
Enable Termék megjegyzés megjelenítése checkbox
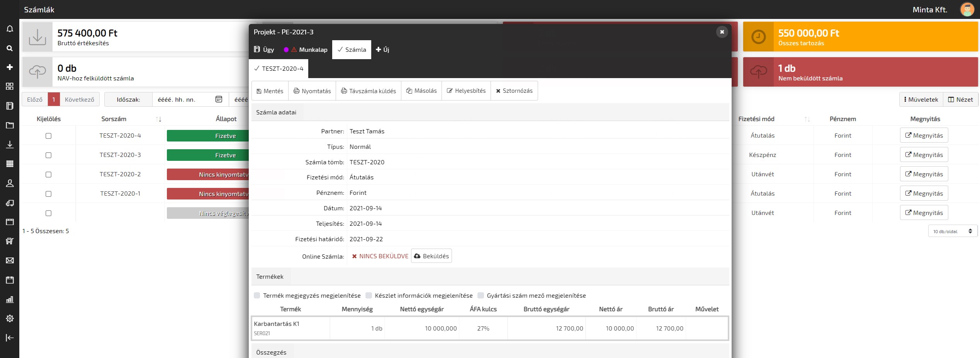pyautogui.click(x=257, y=296)
